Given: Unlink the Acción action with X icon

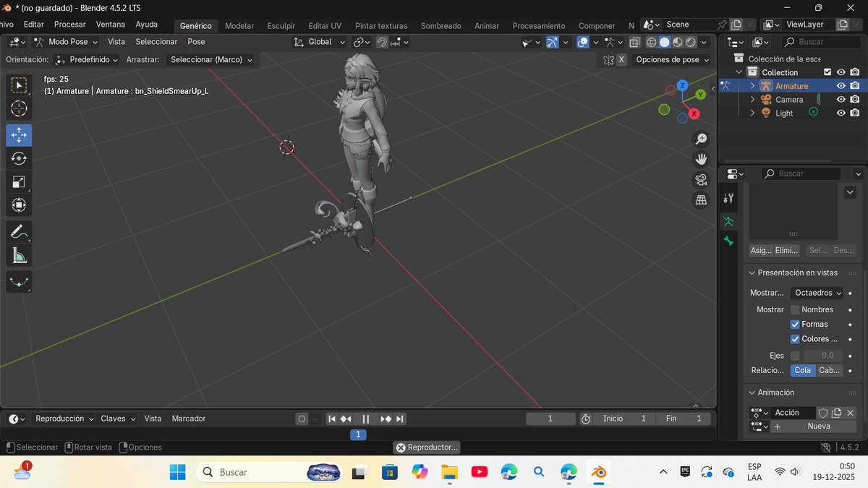Looking at the screenshot, I should click(x=851, y=413).
